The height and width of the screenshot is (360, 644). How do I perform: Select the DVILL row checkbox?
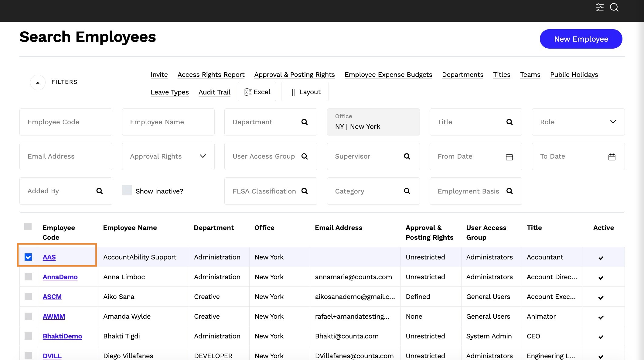pyautogui.click(x=28, y=356)
